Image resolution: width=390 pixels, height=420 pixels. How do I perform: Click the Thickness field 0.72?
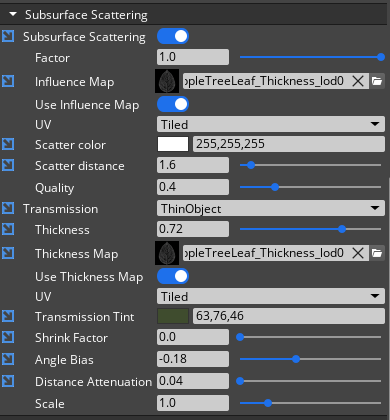tap(193, 229)
